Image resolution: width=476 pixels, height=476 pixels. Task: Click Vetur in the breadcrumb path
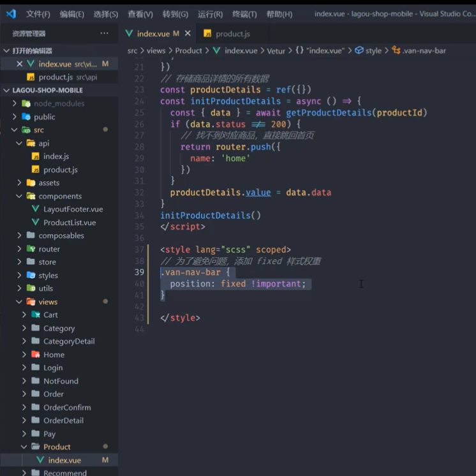(x=276, y=50)
